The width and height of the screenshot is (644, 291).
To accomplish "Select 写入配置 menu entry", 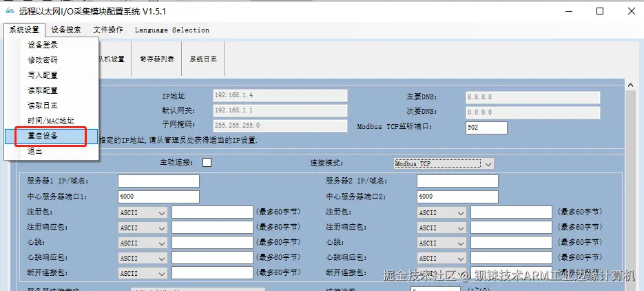I will 52,75.
